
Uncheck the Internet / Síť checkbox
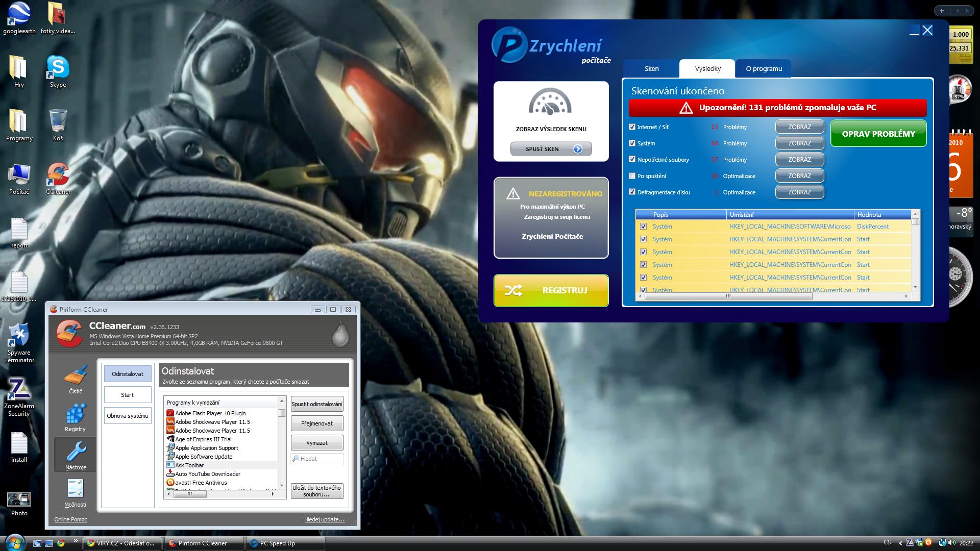pos(632,127)
